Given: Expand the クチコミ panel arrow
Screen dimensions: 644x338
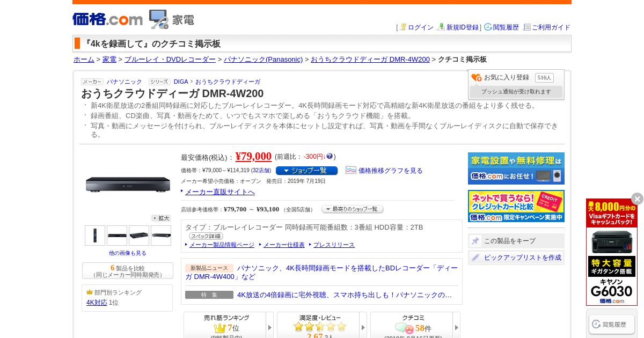Looking at the screenshot, I should tap(456, 327).
